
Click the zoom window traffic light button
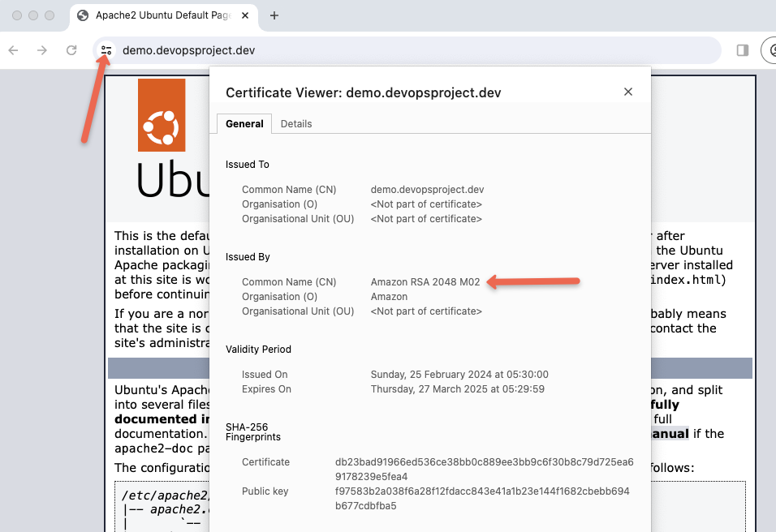(x=50, y=15)
